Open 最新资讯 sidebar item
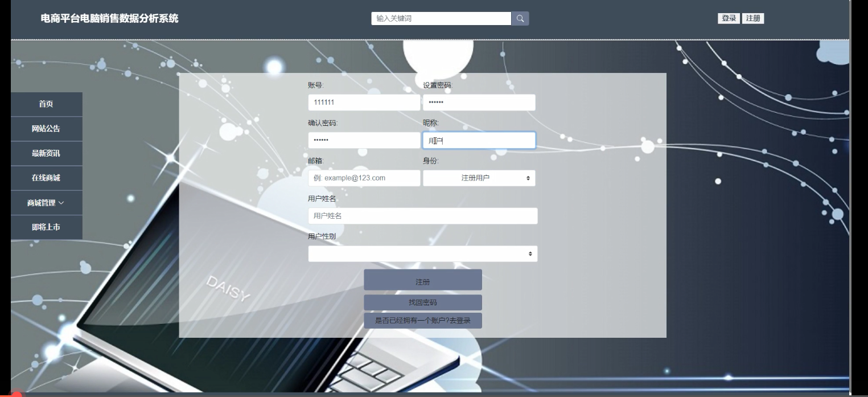This screenshot has height=397, width=868. click(x=46, y=153)
